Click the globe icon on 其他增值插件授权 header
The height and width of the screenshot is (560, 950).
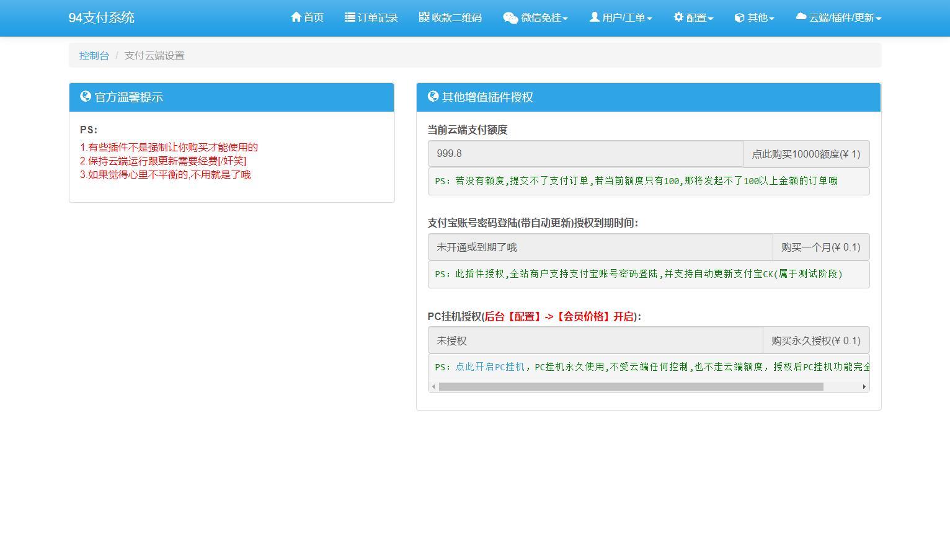(x=433, y=97)
